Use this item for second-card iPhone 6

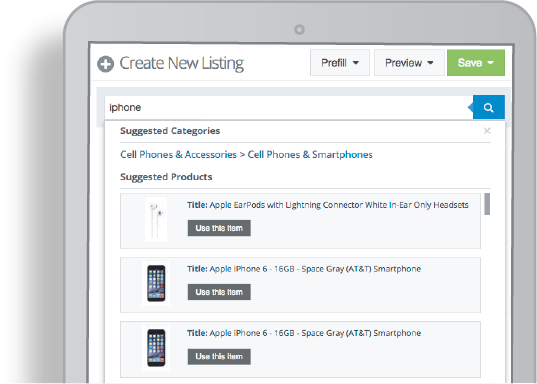[219, 292]
